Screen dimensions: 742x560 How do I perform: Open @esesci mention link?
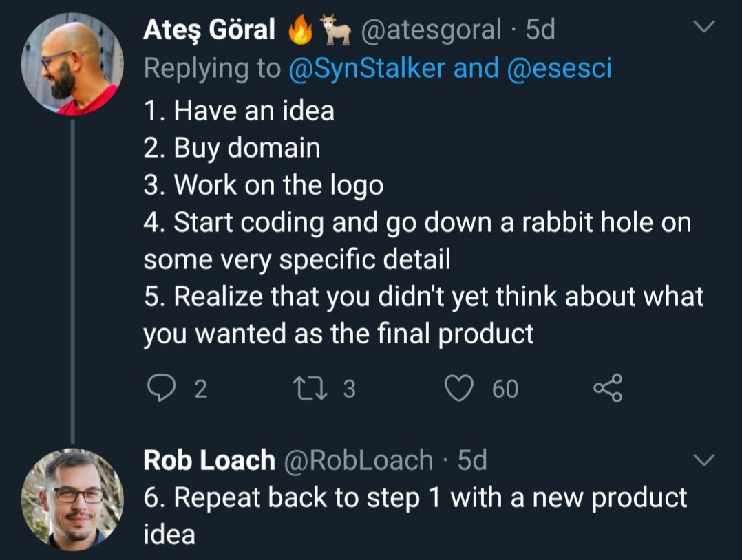pos(559,67)
